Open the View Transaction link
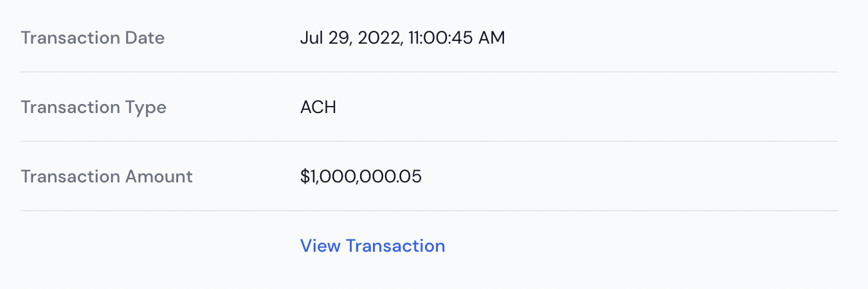 point(372,246)
